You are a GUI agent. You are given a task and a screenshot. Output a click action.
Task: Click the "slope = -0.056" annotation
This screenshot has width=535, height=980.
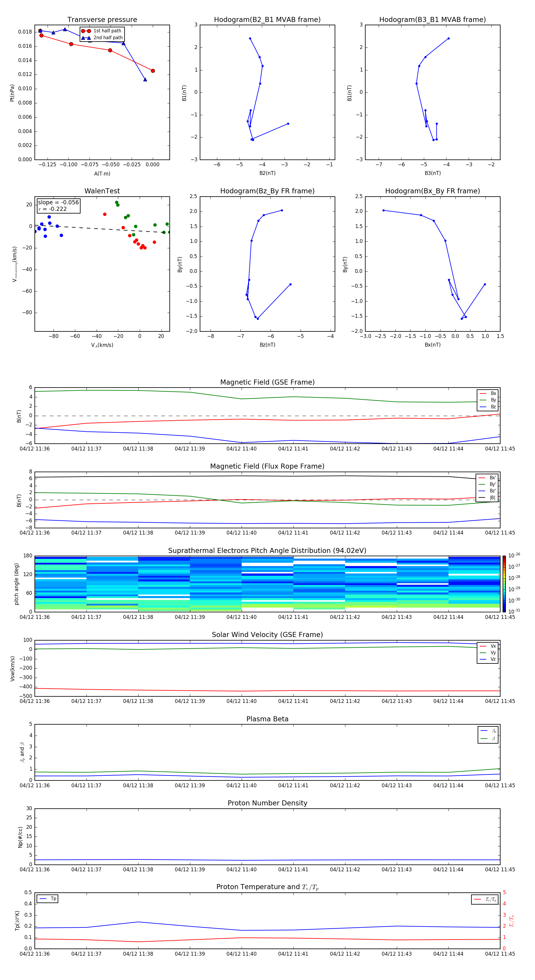[58, 203]
